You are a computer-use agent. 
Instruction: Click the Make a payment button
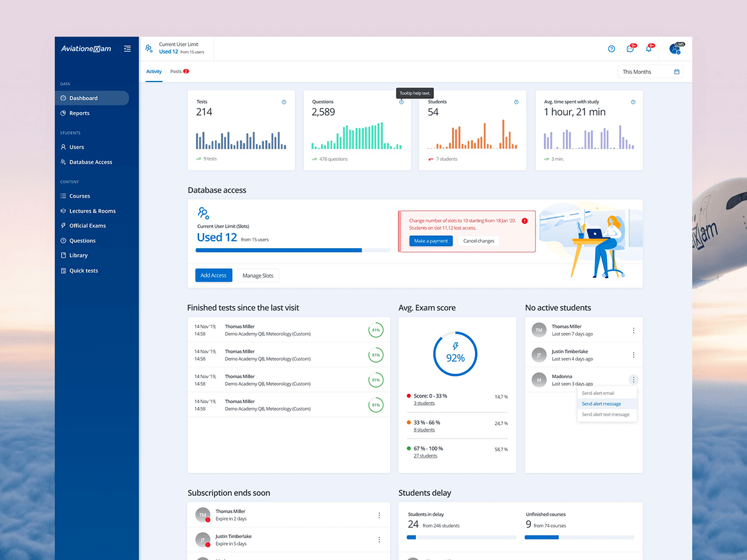tap(431, 241)
